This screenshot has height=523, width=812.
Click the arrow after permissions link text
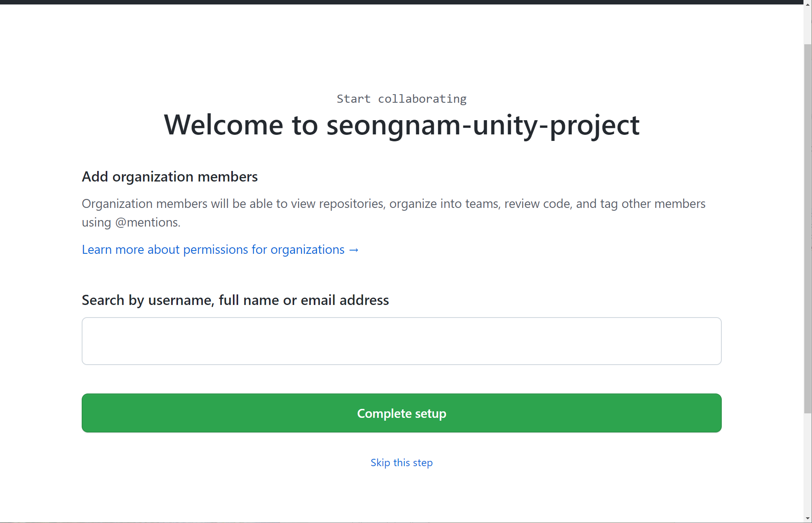pos(354,250)
